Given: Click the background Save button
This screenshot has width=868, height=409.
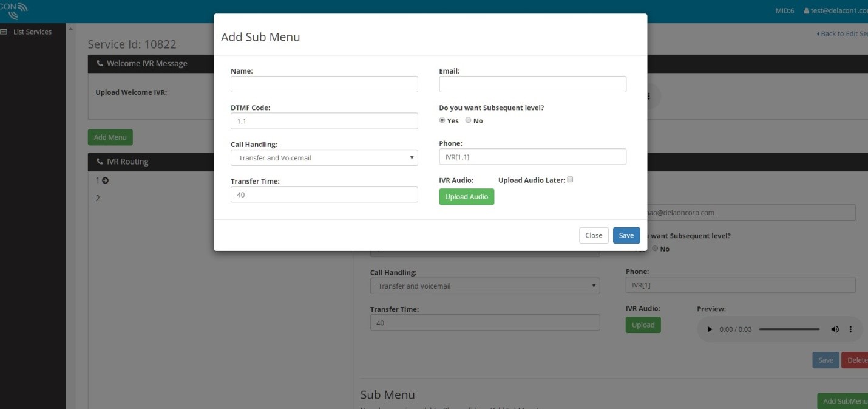Looking at the screenshot, I should pos(826,360).
